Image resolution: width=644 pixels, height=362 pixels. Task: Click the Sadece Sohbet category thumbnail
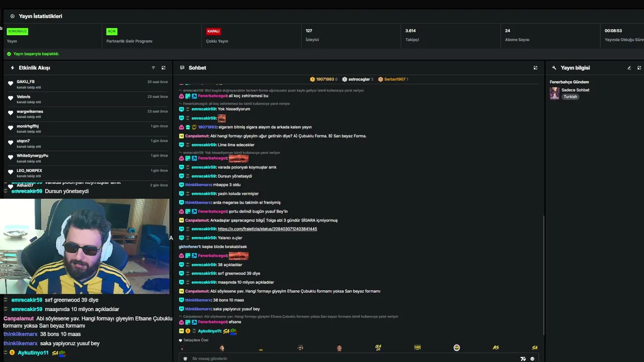coord(554,93)
